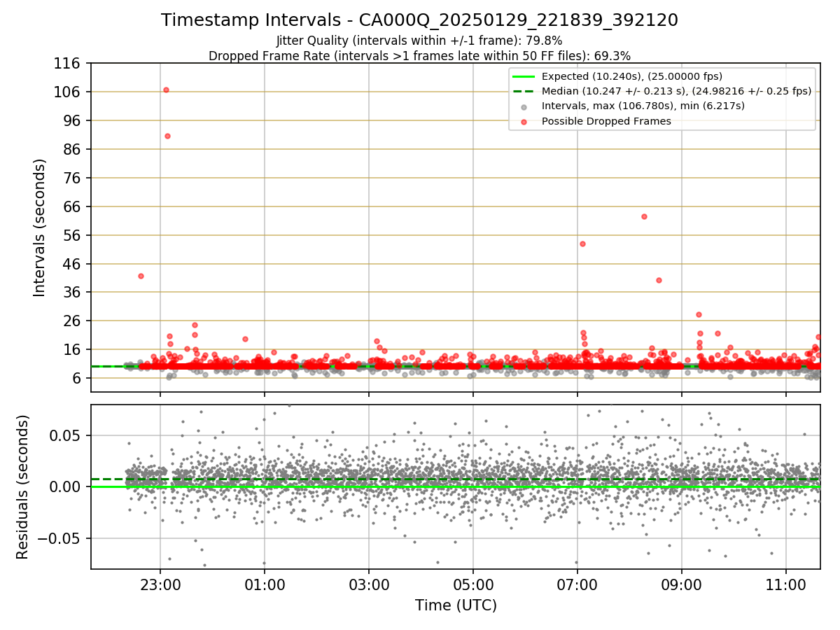Image resolution: width=840 pixels, height=630 pixels.
Task: Select the Jitter Quality 79.8% subtitle
Action: click(419, 41)
